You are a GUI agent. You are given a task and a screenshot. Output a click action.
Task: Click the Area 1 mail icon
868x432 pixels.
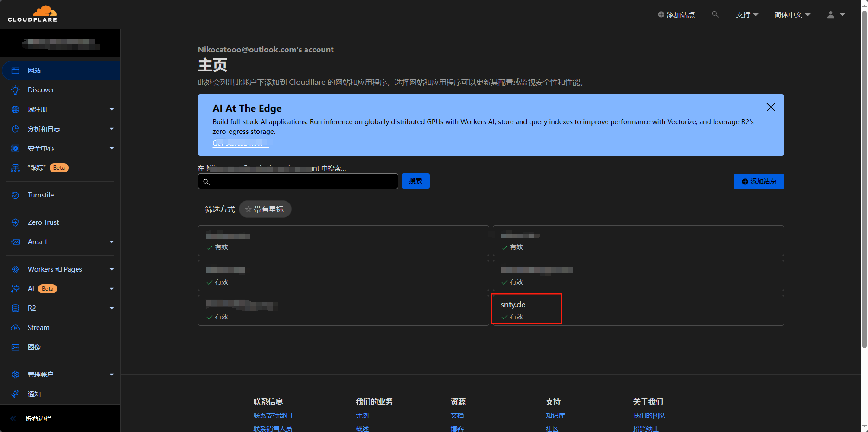coord(15,242)
